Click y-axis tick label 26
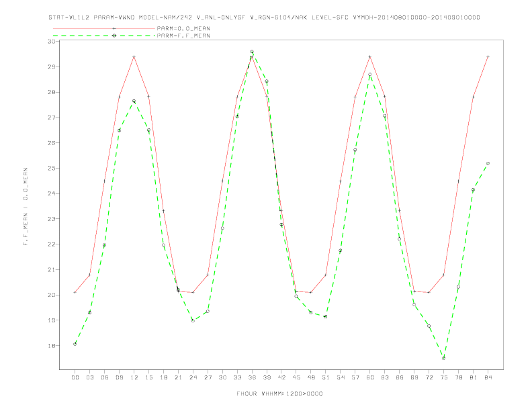Image resolution: width=532 pixels, height=411 pixels. [x=51, y=143]
